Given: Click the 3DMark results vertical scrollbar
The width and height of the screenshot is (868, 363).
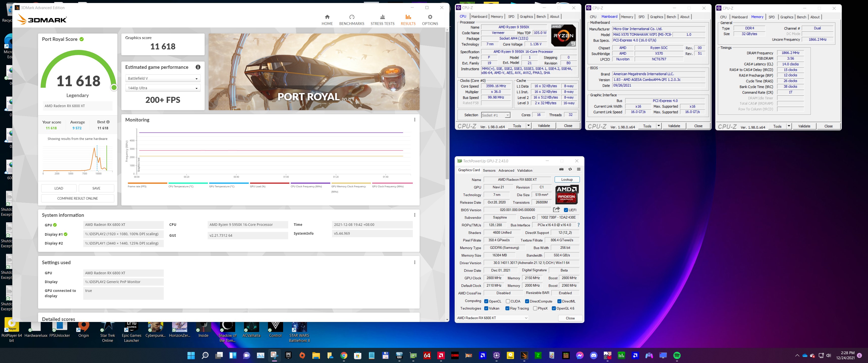Looking at the screenshot, I should (447, 105).
